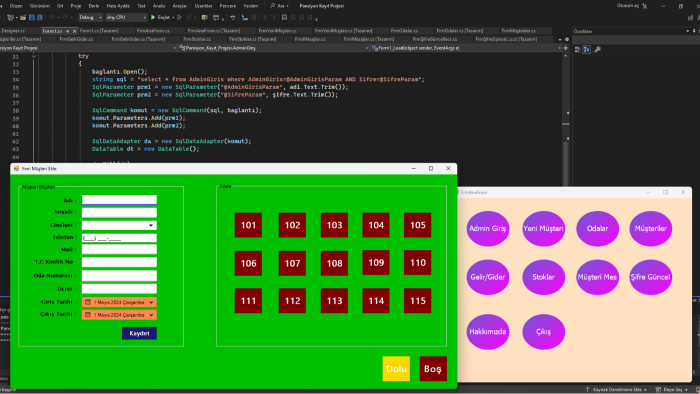This screenshot has width=700, height=394.
Task: Open the Hata Ayıkla menu
Action: pyautogui.click(x=118, y=6)
